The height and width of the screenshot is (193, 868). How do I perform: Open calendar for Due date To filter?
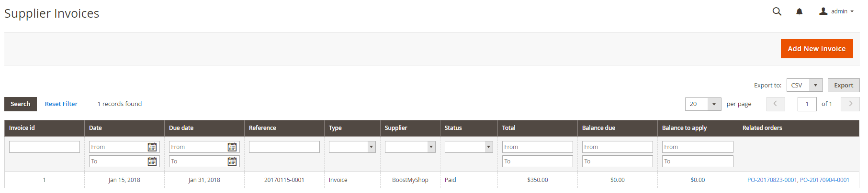232,161
